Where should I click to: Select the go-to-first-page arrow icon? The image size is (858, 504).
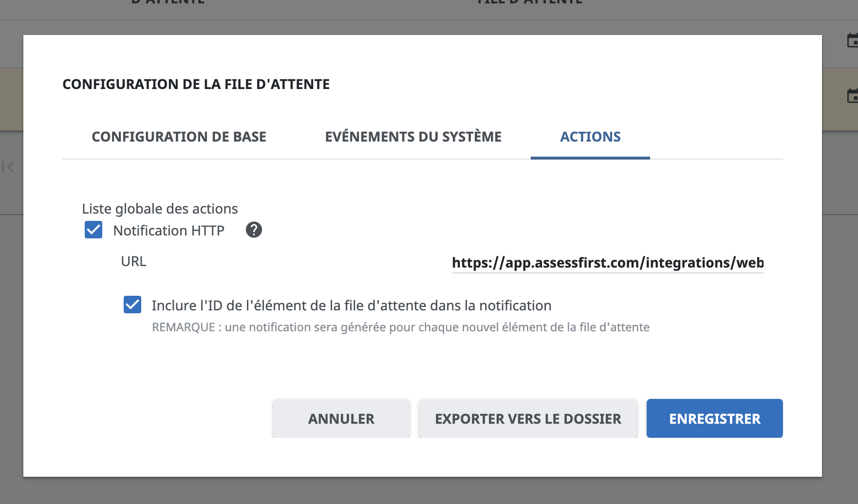pos(7,167)
